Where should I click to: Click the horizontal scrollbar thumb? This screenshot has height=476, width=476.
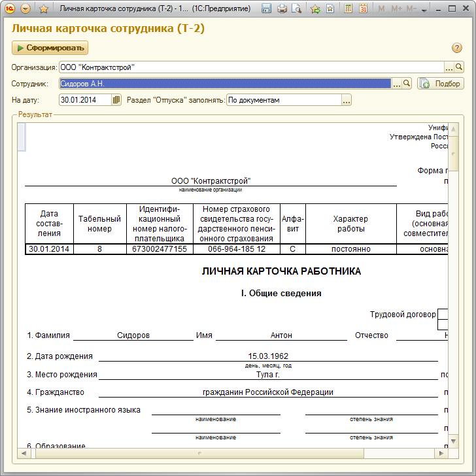click(x=199, y=453)
